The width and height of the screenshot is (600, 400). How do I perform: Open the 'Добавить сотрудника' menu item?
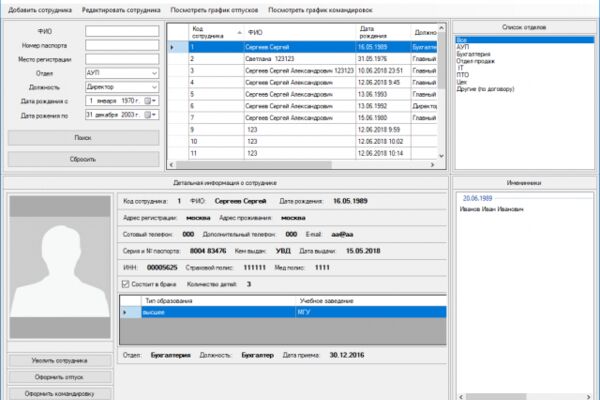pos(40,10)
